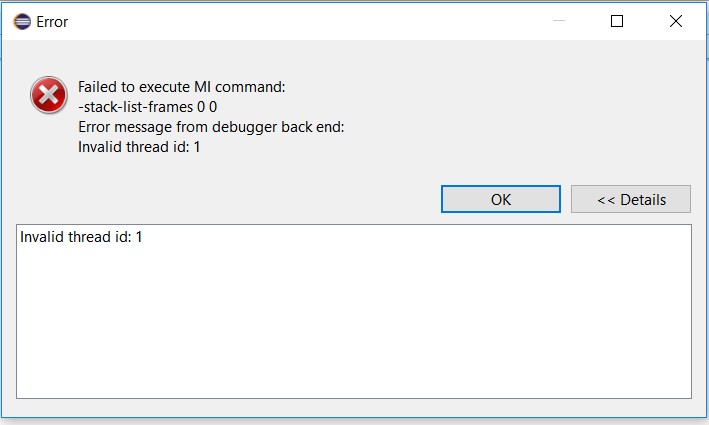Screen dimensions: 709x425
Task: Click the "-stack-list-frames 0 0" command text
Action: click(147, 107)
